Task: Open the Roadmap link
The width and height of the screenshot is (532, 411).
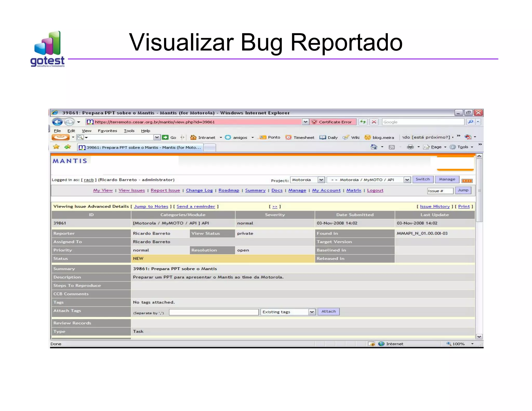Action: pos(229,190)
